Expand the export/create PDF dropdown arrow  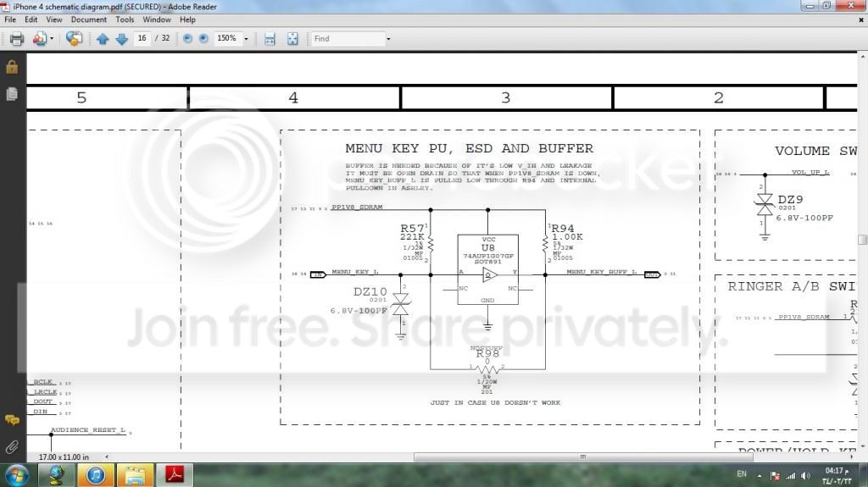(52, 39)
